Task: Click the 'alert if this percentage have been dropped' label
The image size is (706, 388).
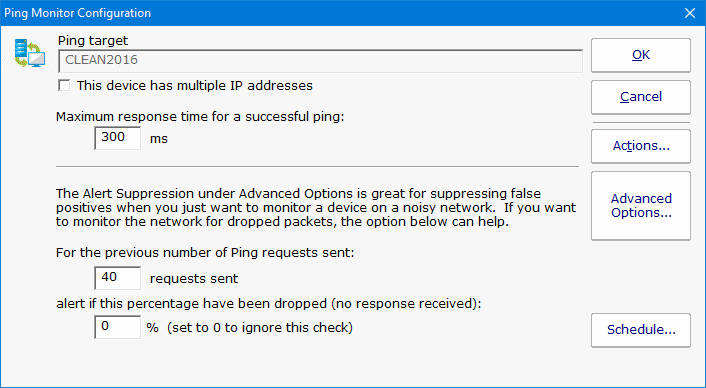Action: click(268, 304)
